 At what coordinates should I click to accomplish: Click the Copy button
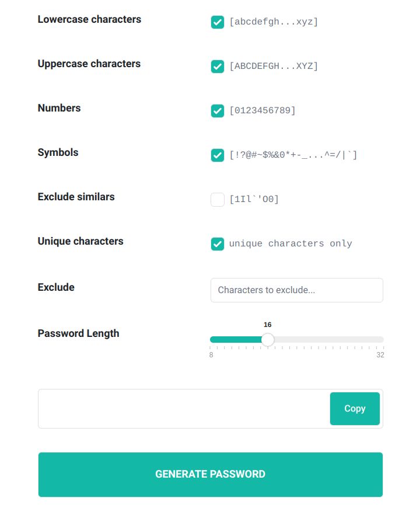pos(354,409)
